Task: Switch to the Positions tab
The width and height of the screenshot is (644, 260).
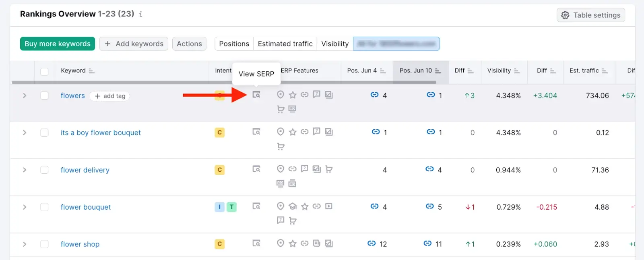Action: point(234,44)
